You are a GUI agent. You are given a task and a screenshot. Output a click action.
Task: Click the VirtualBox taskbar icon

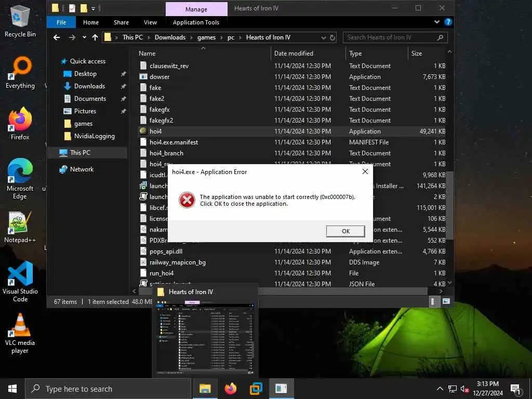256,389
